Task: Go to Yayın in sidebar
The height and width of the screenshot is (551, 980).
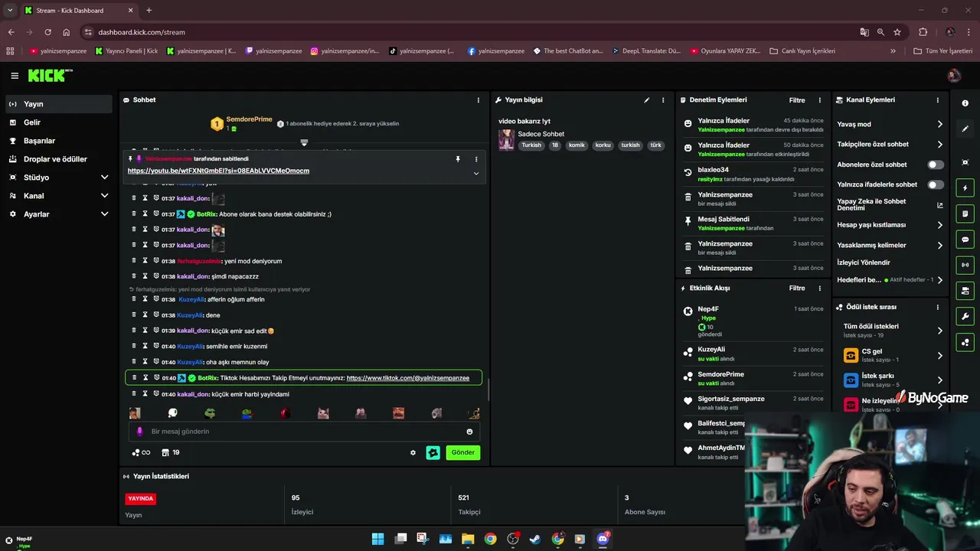Action: tap(60, 104)
